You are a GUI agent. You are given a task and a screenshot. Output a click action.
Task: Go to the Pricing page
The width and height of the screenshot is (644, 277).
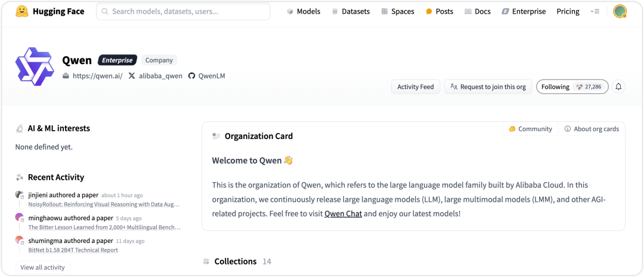(x=568, y=11)
